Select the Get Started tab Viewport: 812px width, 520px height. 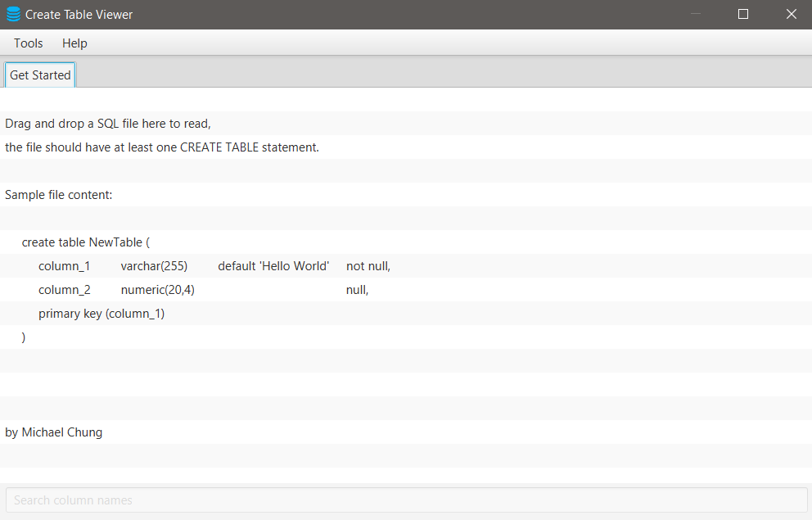(40, 75)
